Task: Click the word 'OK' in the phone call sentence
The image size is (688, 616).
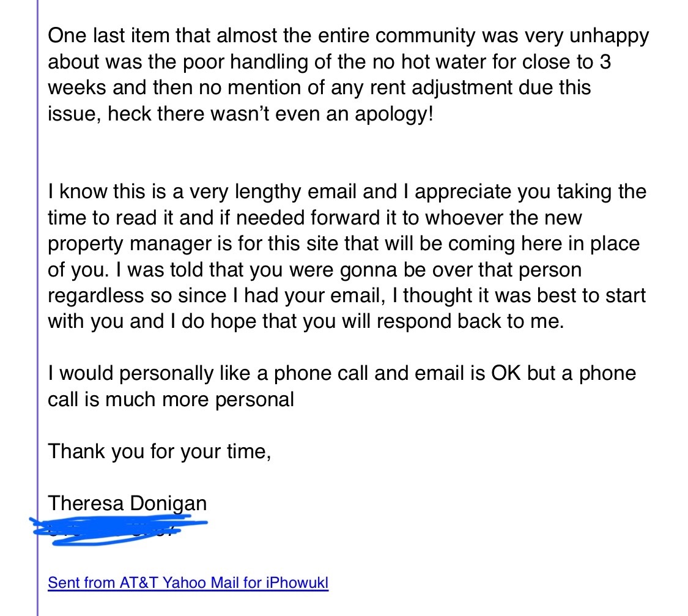Action: 506,373
